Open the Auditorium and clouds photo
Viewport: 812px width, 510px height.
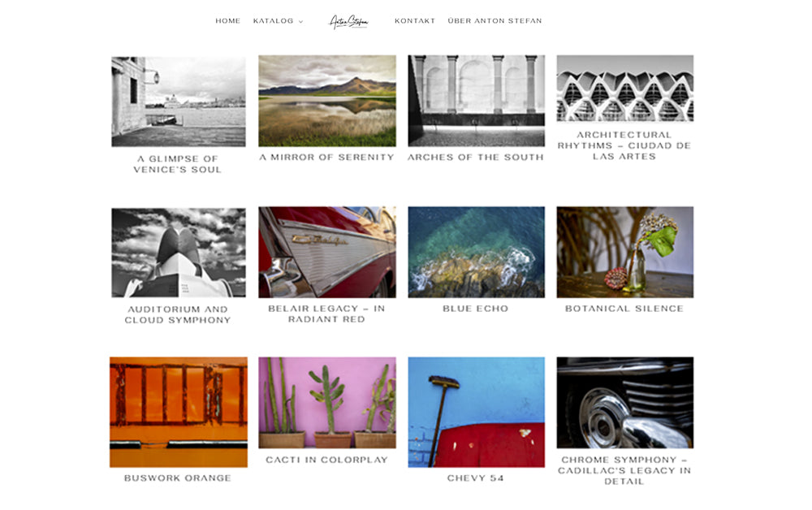pos(179,253)
